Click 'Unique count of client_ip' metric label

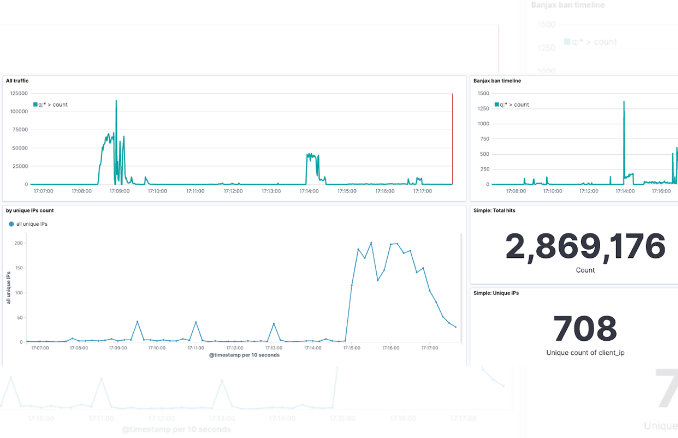571,353
